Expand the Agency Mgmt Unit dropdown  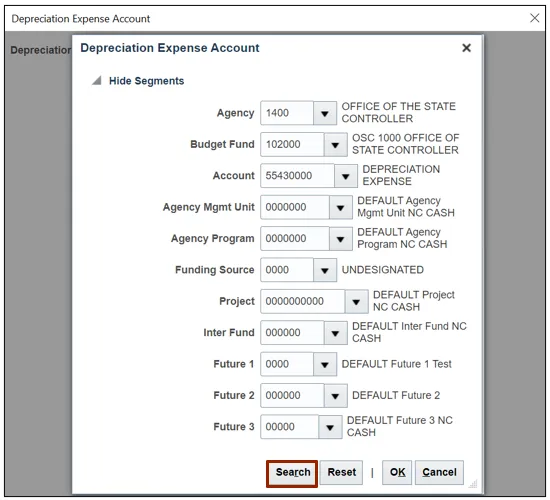pyautogui.click(x=341, y=207)
